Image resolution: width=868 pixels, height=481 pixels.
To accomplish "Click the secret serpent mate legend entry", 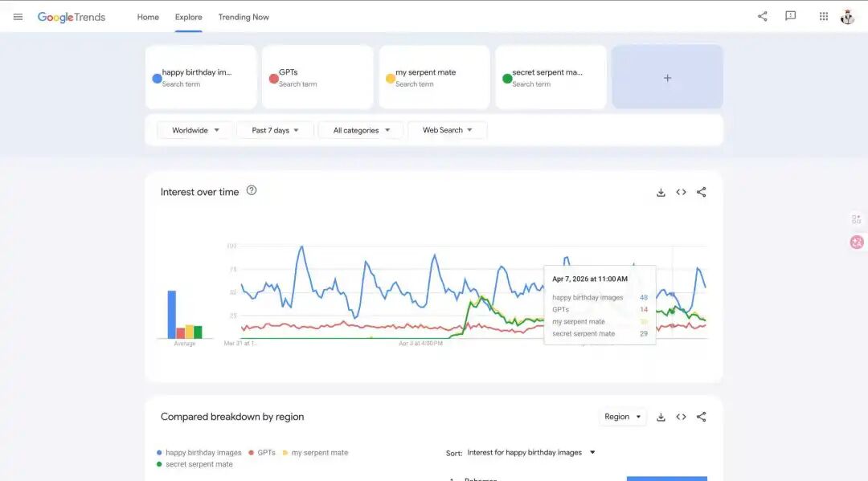I will click(x=194, y=464).
